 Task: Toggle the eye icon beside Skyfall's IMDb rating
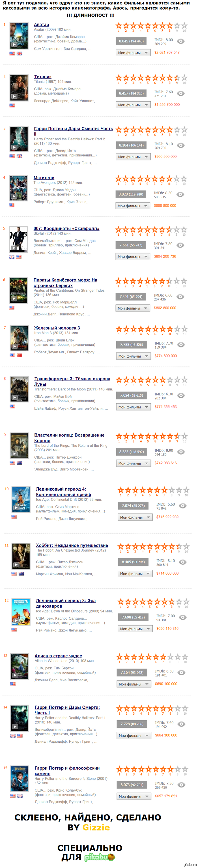click(180, 245)
